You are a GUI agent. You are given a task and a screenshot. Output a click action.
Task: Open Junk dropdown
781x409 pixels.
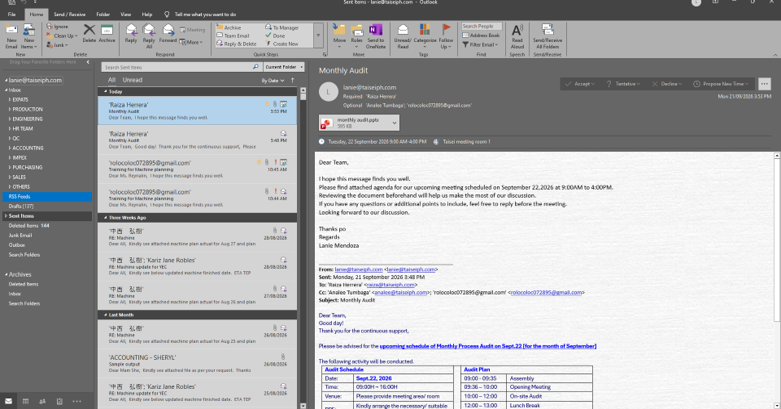pos(57,45)
